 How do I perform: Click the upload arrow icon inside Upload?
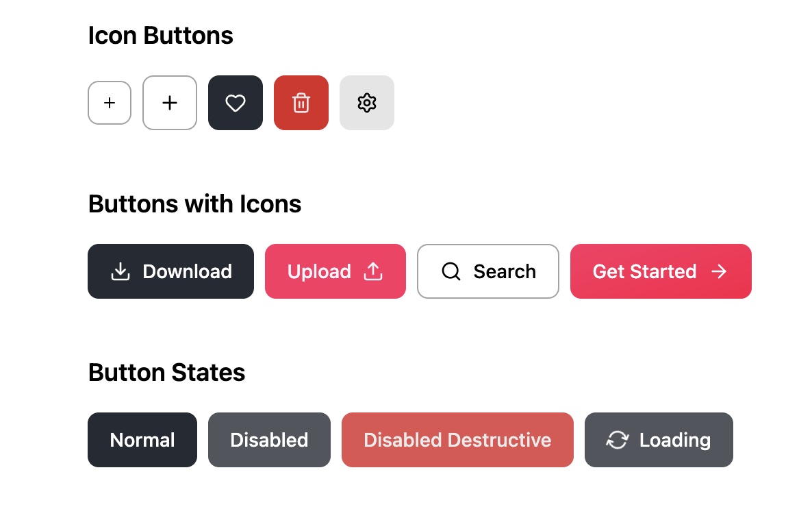click(x=373, y=271)
